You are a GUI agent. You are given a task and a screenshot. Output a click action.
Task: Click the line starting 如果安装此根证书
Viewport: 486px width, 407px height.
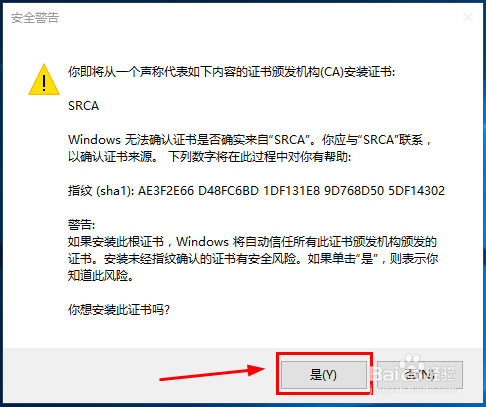click(252, 242)
